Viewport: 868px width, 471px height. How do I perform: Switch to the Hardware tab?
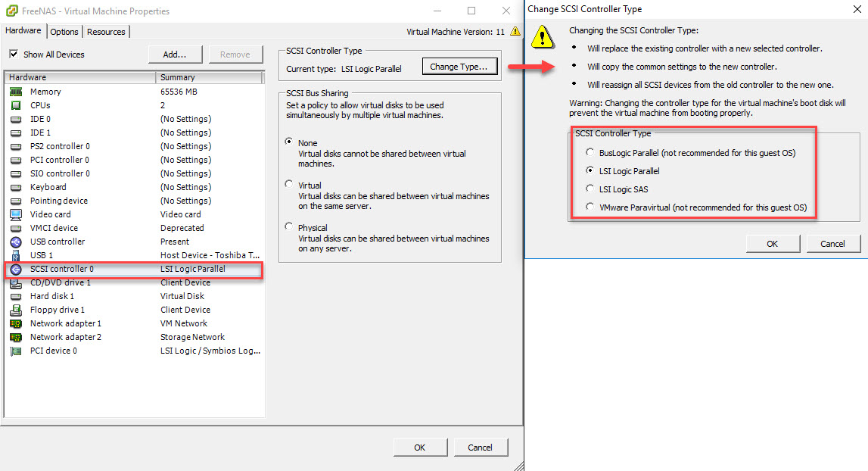point(23,30)
